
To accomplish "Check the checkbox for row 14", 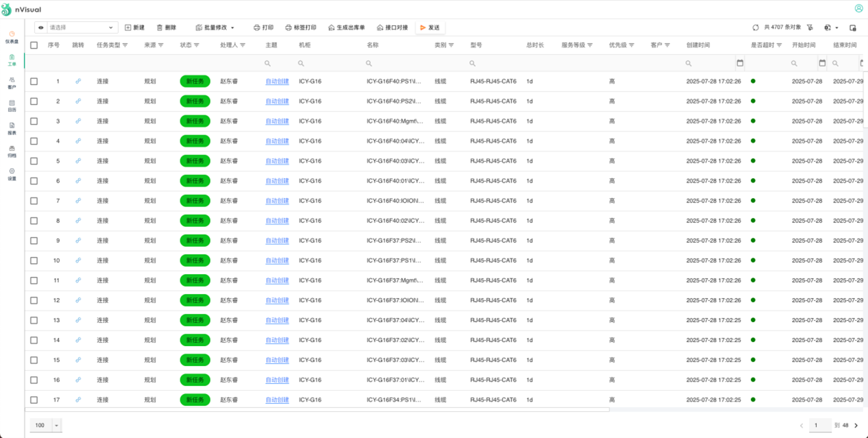I will (x=34, y=340).
